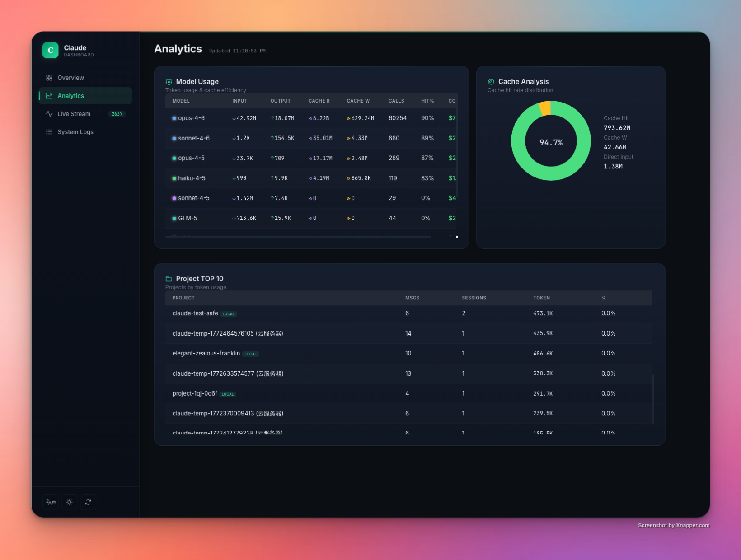Open the elegant-zealous-franklin project row
741x560 pixels.
pyautogui.click(x=409, y=354)
